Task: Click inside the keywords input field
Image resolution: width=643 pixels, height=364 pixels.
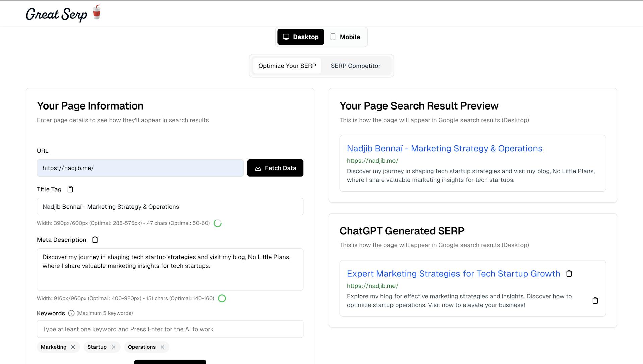Action: [x=170, y=329]
